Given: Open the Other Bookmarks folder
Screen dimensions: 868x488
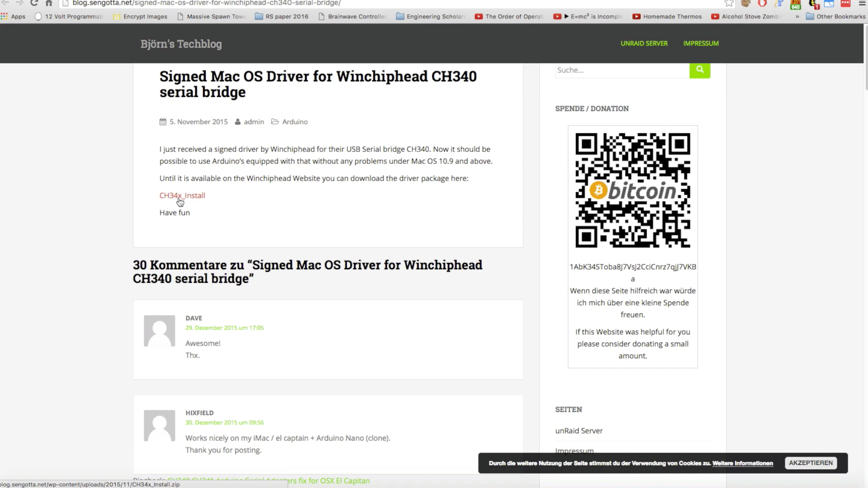Looking at the screenshot, I should pyautogui.click(x=835, y=17).
